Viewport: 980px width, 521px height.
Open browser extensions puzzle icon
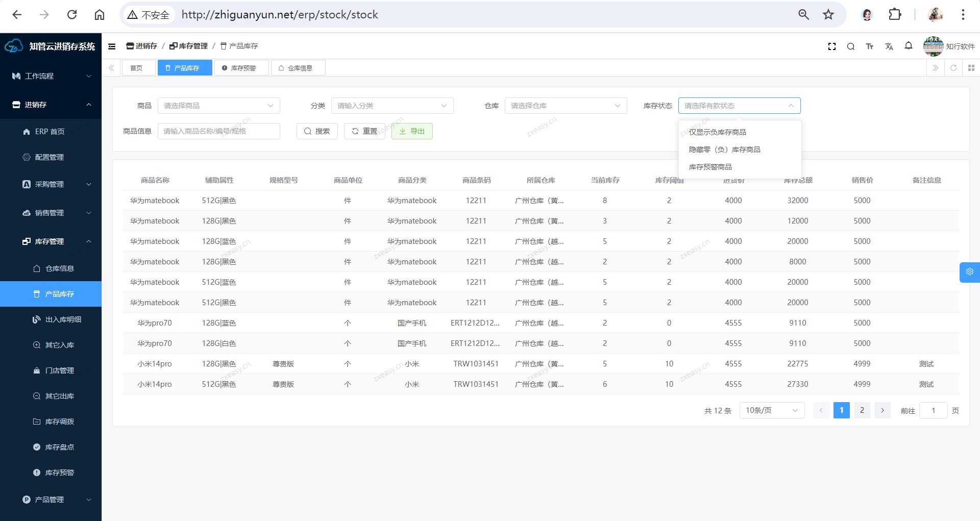[x=895, y=15]
